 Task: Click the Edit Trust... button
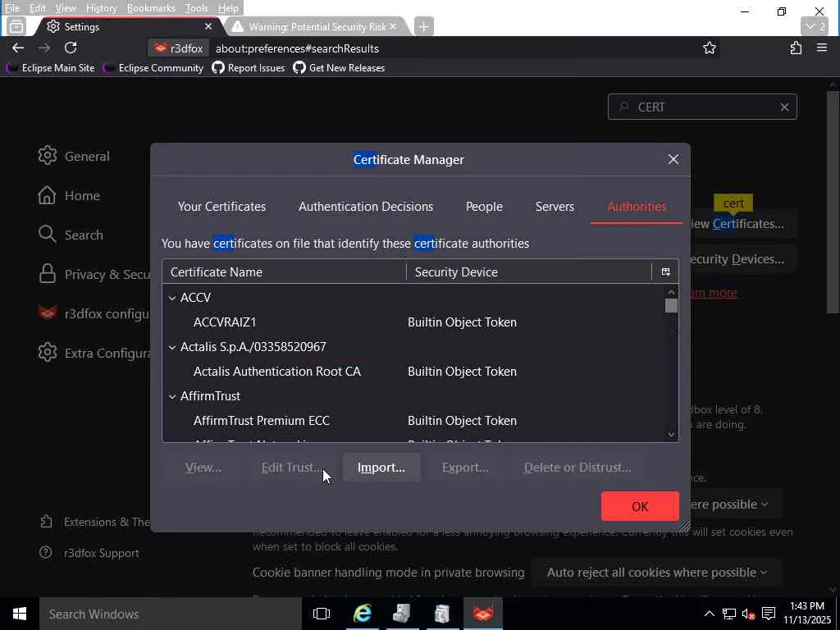point(292,467)
